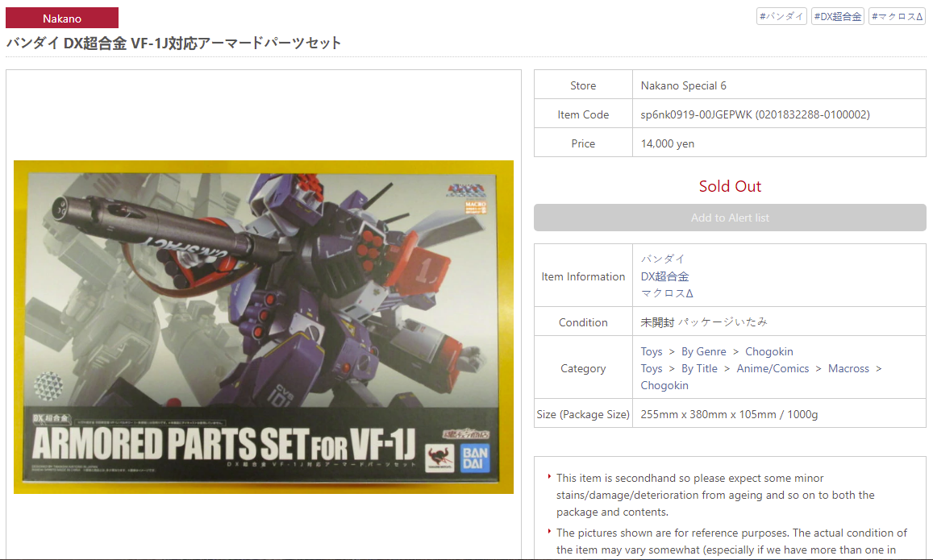Image resolution: width=933 pixels, height=560 pixels.
Task: Open the Macross category link
Action: point(848,368)
